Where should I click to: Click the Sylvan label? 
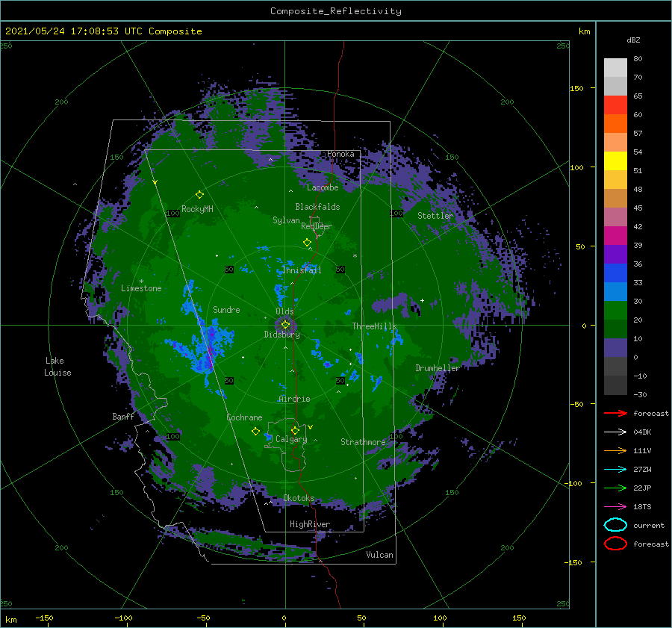286,220
